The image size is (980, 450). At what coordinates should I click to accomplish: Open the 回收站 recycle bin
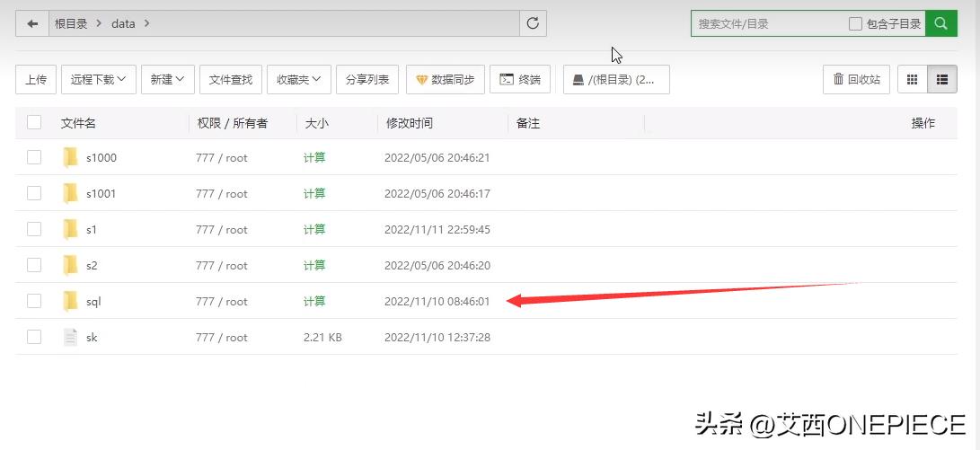[856, 79]
